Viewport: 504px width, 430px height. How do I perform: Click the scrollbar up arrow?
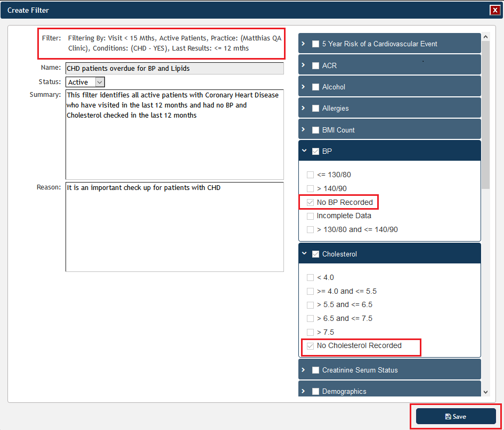pyautogui.click(x=486, y=37)
